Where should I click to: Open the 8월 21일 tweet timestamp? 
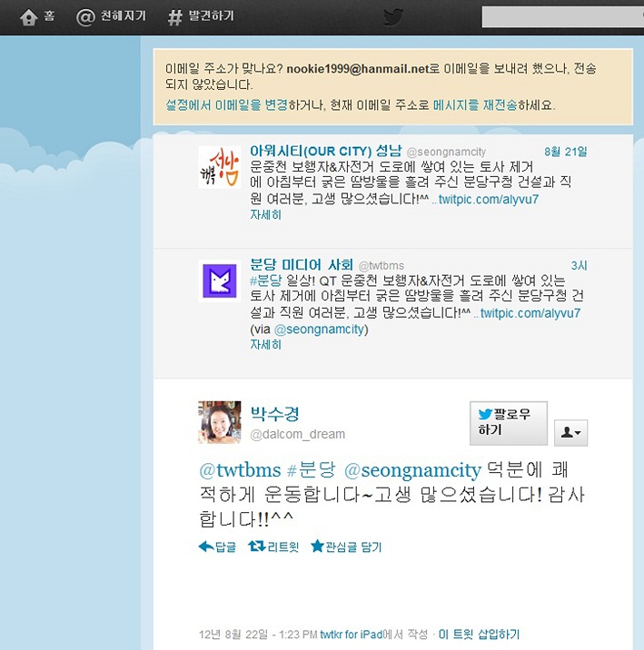pos(566,152)
